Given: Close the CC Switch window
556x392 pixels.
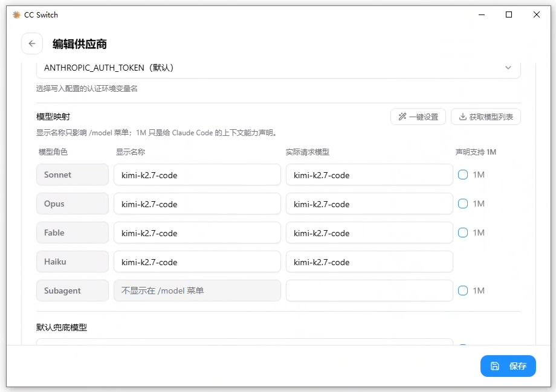Looking at the screenshot, I should tap(537, 14).
